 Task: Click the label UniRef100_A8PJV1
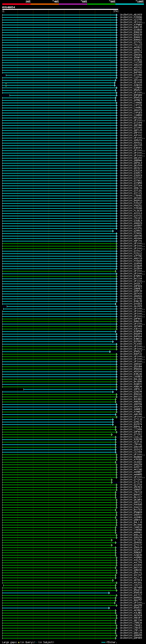pyautogui.click(x=131, y=241)
